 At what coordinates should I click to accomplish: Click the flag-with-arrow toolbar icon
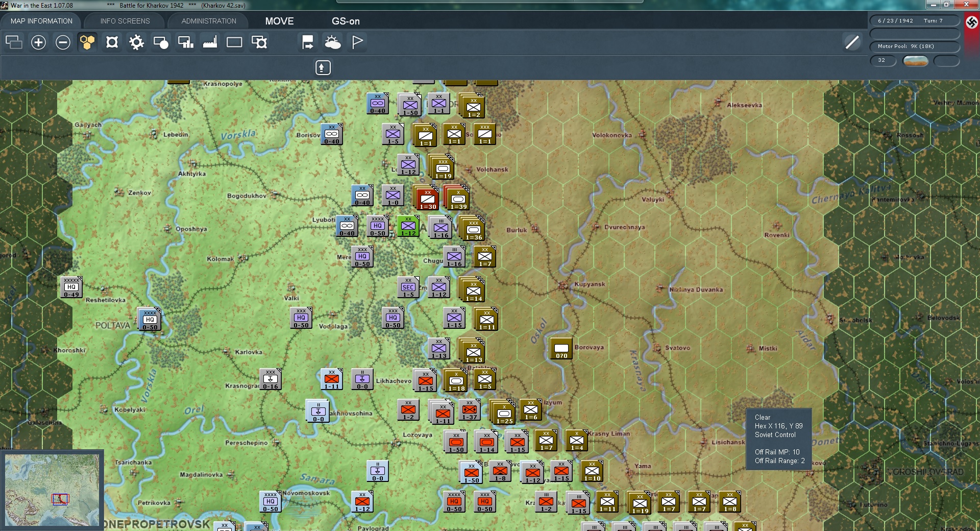pos(308,42)
